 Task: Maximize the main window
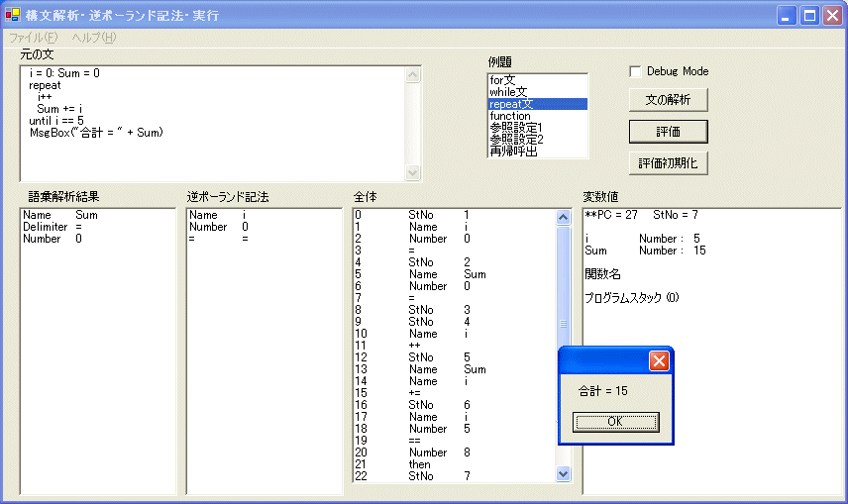point(809,16)
